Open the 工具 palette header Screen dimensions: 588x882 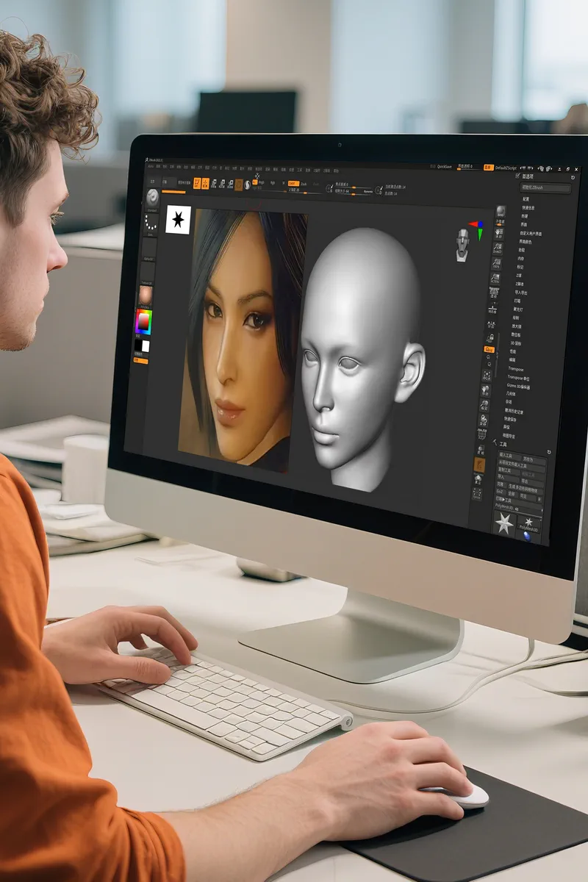pyautogui.click(x=503, y=444)
